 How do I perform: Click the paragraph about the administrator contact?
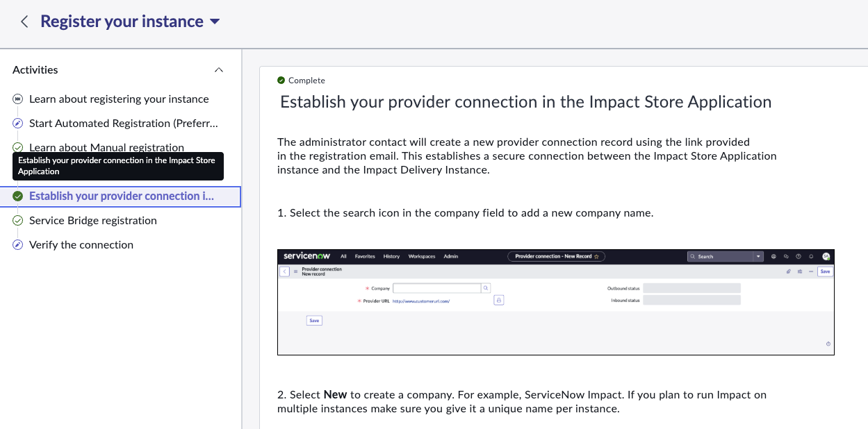point(527,156)
